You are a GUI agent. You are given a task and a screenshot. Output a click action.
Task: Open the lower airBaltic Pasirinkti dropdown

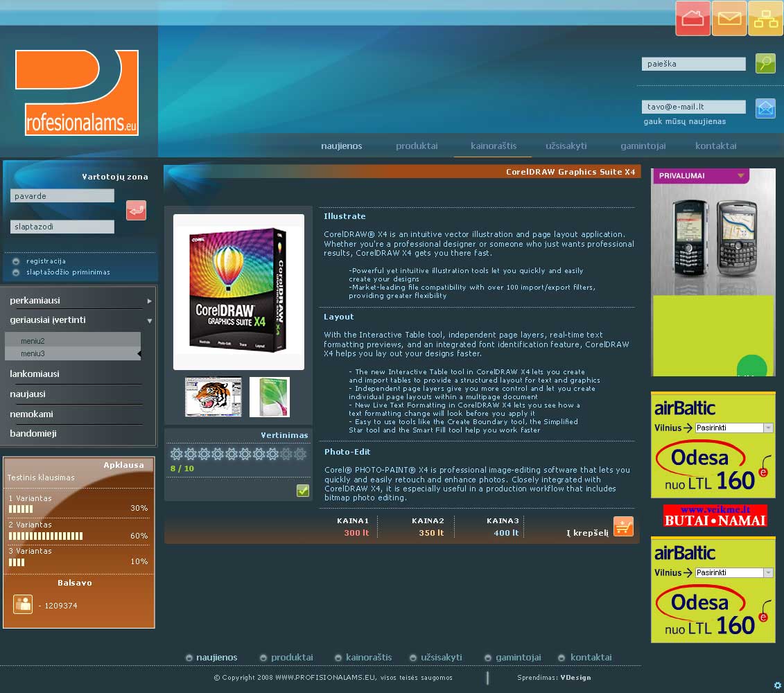[x=768, y=572]
